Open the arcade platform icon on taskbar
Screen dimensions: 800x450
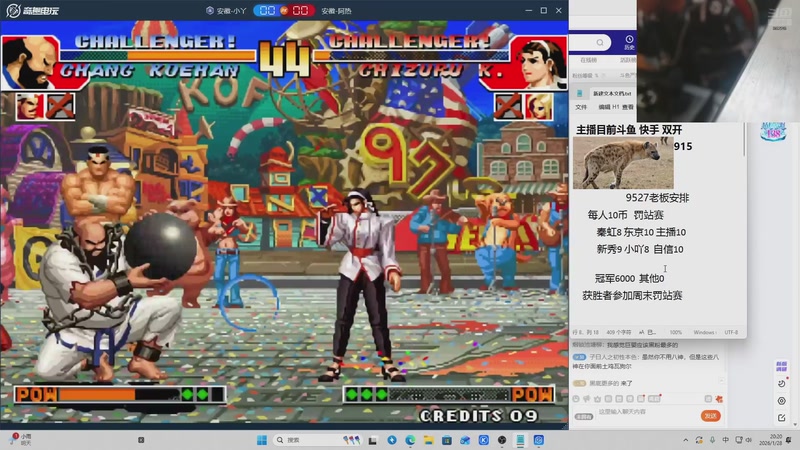pyautogui.click(x=539, y=440)
